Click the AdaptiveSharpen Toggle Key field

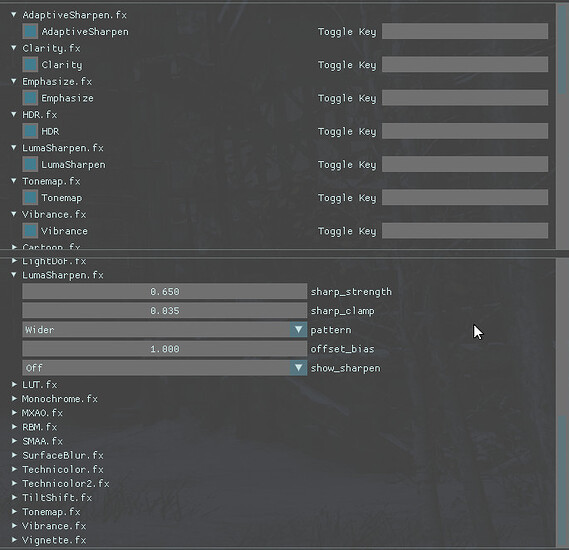465,31
